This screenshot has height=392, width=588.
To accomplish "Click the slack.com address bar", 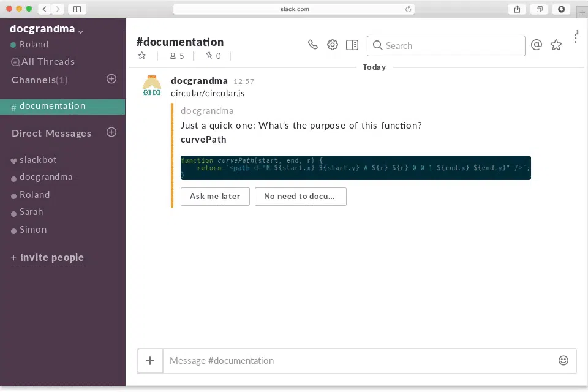I will pyautogui.click(x=294, y=9).
